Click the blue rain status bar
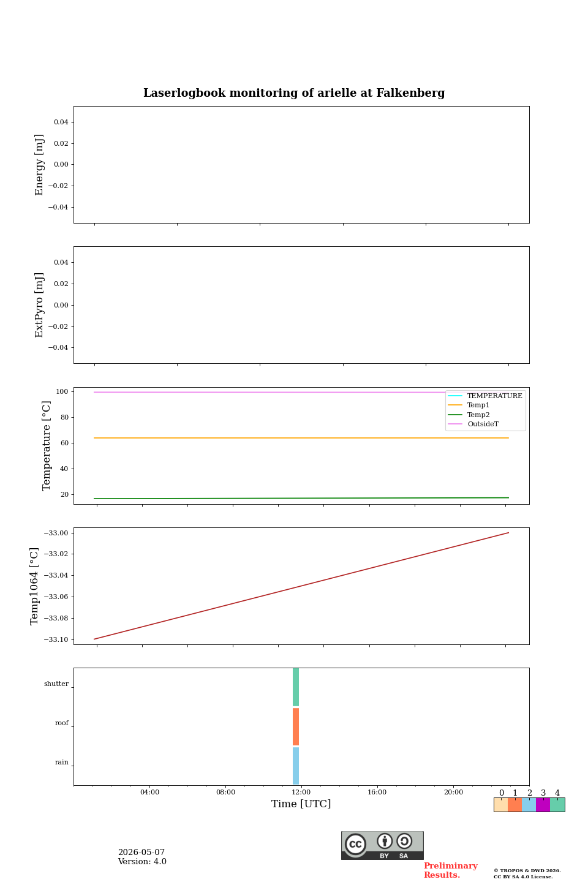The image size is (588, 882). pos(296,766)
